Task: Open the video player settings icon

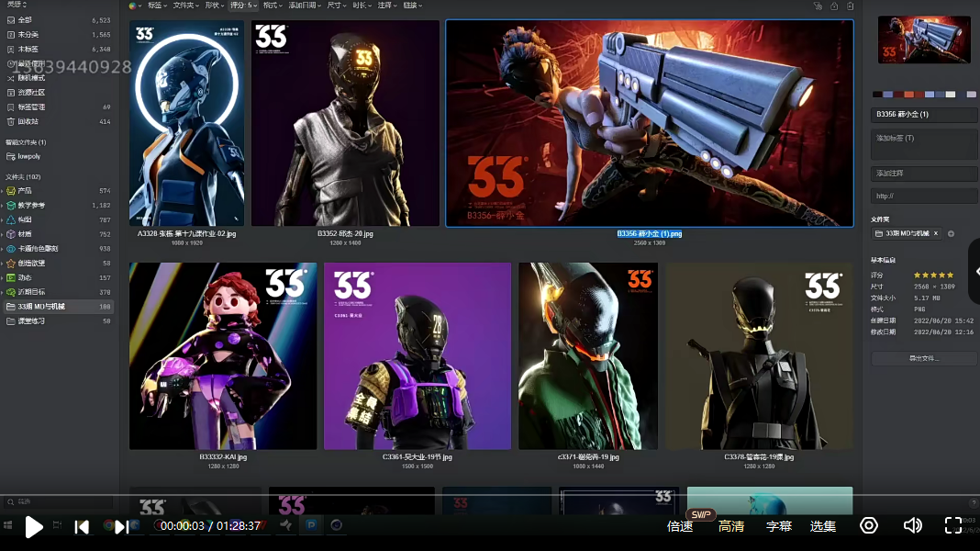Action: click(x=868, y=525)
